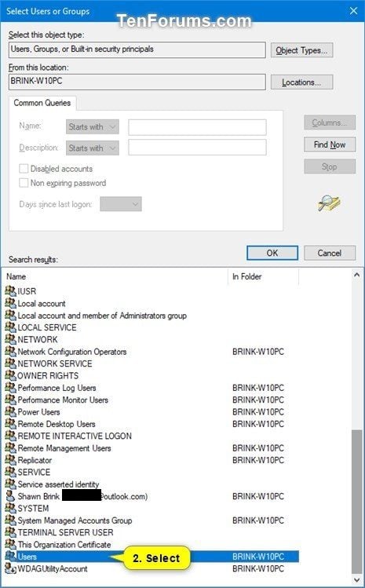
Task: Close the Select Users or Groups dialog
Action: (x=353, y=11)
